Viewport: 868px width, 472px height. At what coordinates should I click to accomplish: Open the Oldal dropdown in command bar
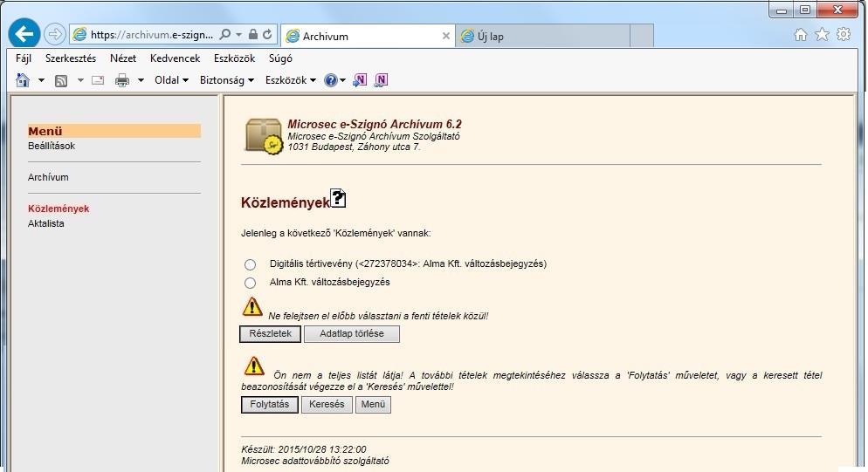172,80
